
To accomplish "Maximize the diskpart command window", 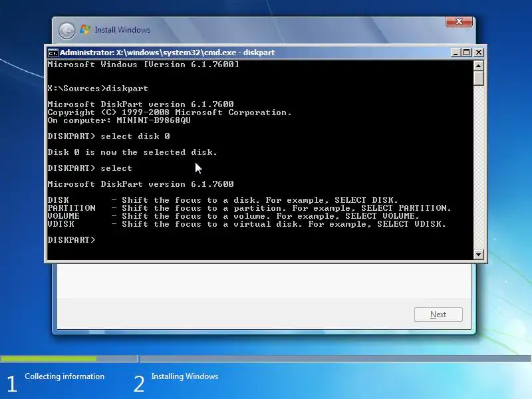I will (x=467, y=53).
